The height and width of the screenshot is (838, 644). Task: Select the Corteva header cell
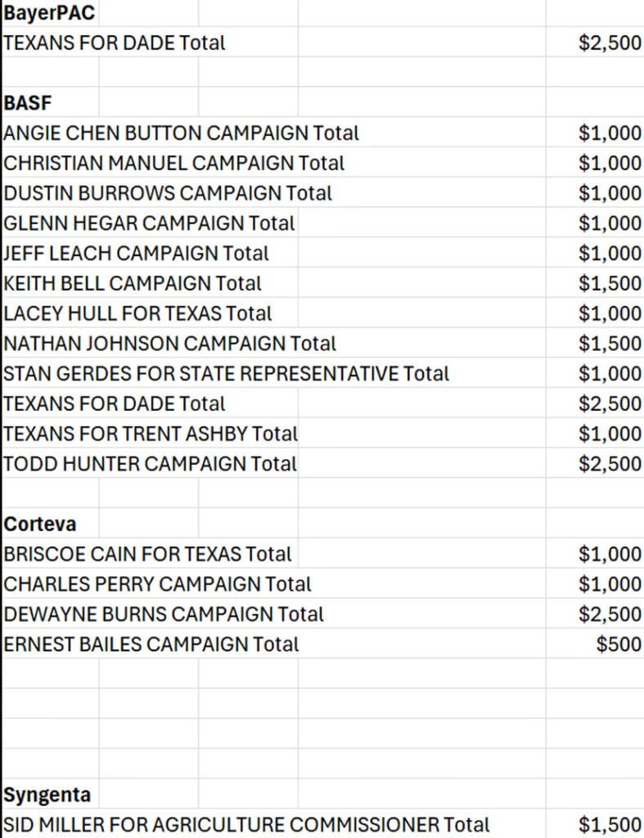pos(40,524)
